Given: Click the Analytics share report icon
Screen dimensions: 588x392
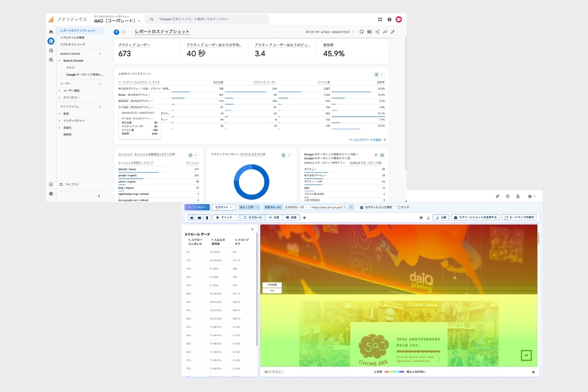Looking at the screenshot, I should (x=377, y=32).
